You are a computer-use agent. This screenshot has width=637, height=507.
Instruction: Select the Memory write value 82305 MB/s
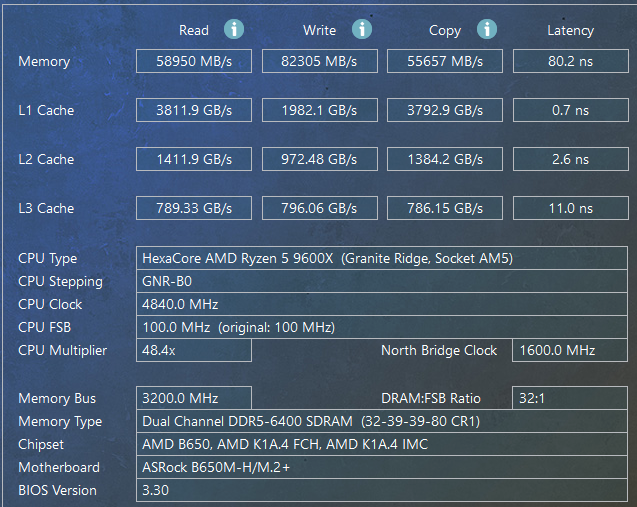click(x=320, y=61)
